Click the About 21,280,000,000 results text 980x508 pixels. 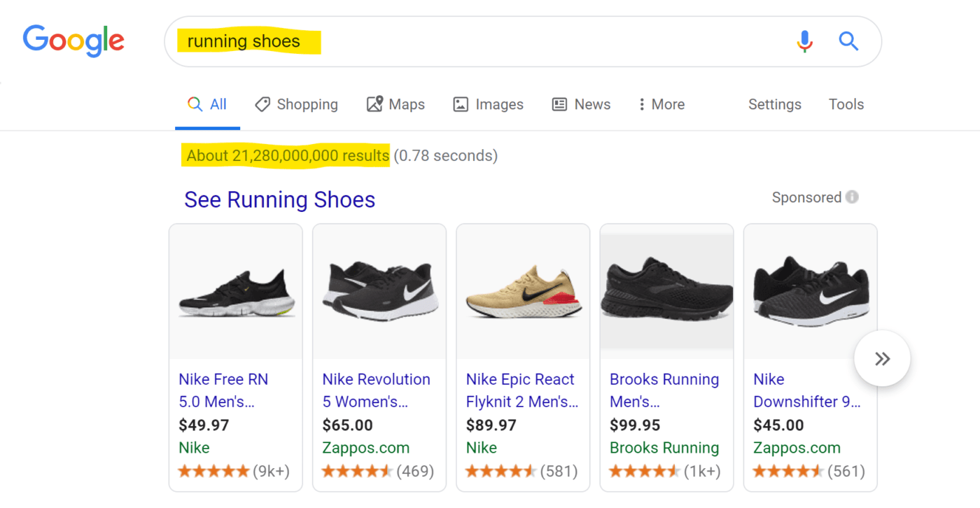287,155
